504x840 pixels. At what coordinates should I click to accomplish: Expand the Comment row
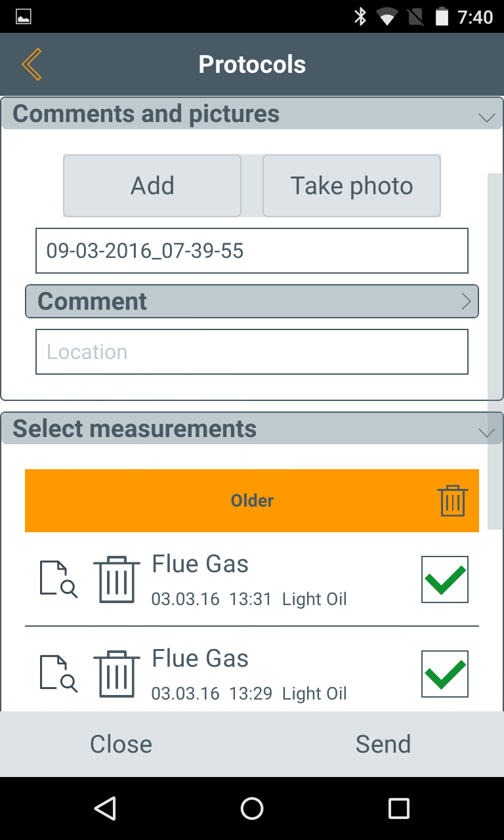coord(252,301)
